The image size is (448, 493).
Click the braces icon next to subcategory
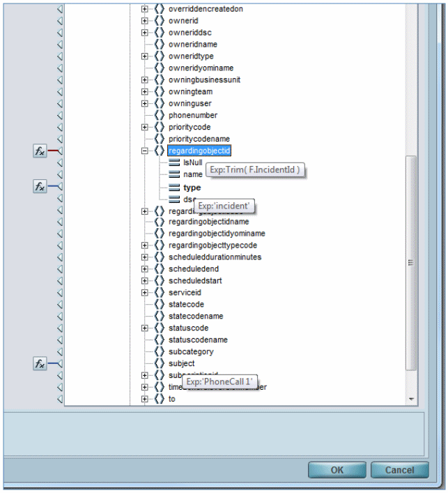[x=160, y=352]
